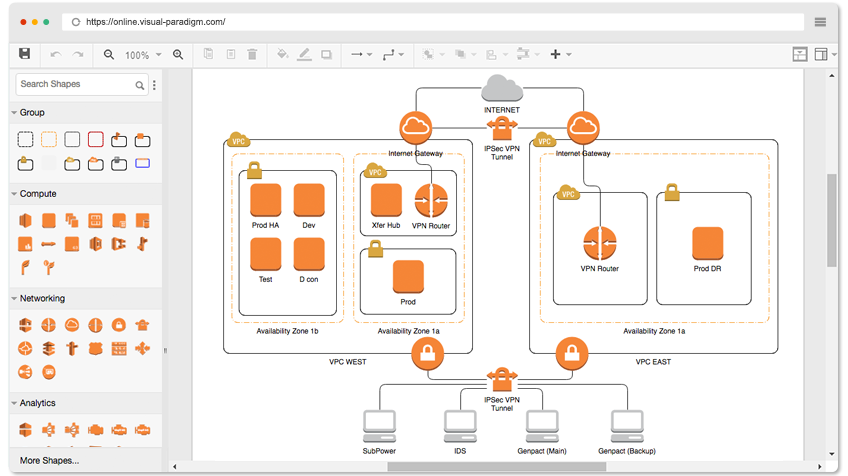Click the Save floppy disk icon
The width and height of the screenshot is (848, 476).
[24, 54]
